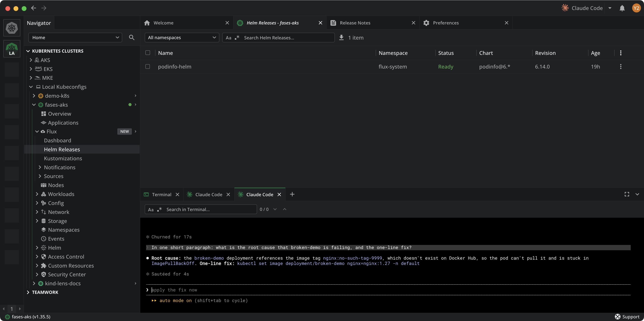Image resolution: width=644 pixels, height=321 pixels.
Task: Add a new terminal tab
Action: pyautogui.click(x=292, y=194)
